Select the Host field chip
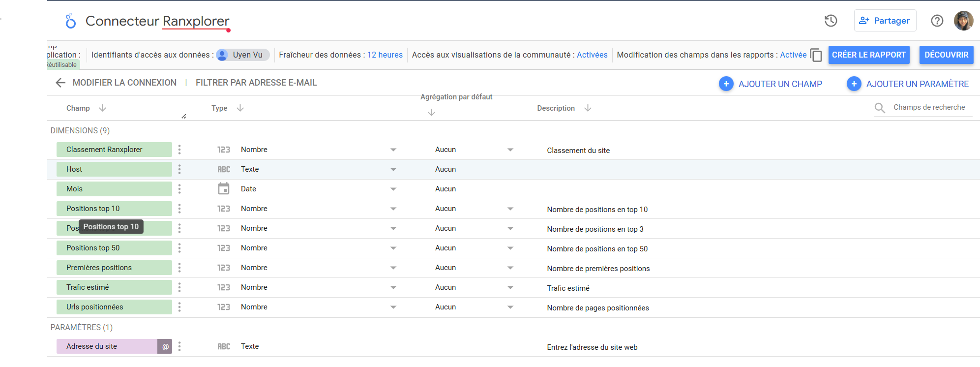The height and width of the screenshot is (367, 980). [114, 169]
